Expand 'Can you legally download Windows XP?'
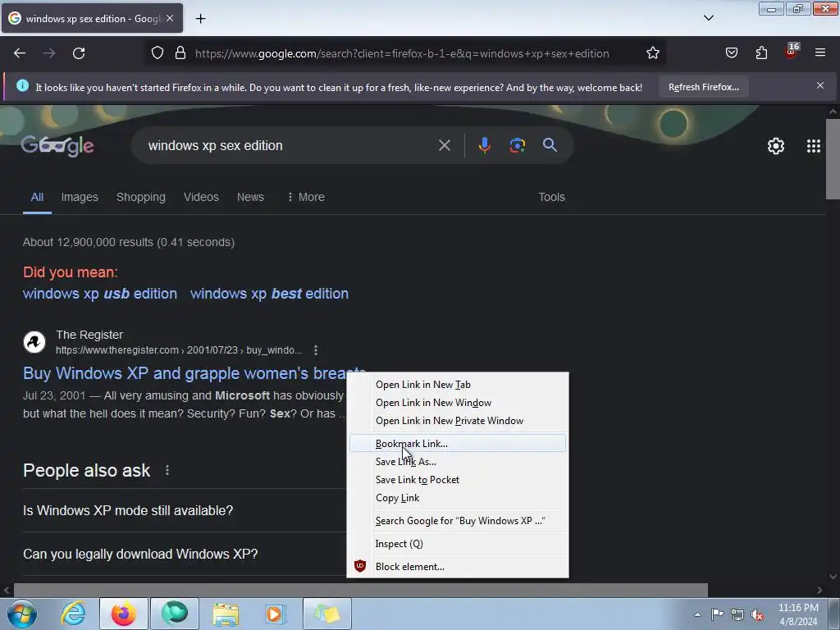The height and width of the screenshot is (630, 840). 184,554
